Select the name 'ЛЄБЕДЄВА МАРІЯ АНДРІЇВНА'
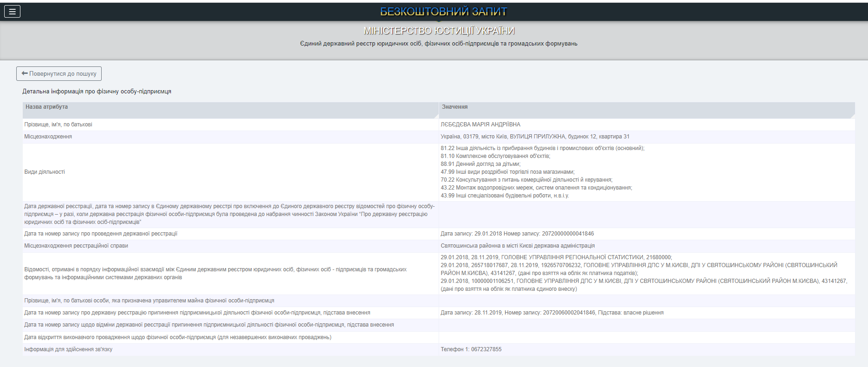868x367 pixels. (480, 125)
